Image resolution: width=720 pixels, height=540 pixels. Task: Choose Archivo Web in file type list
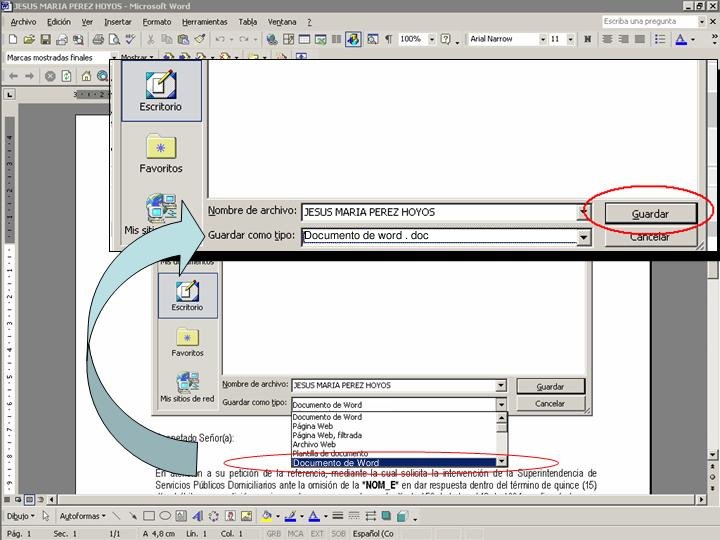tap(394, 444)
